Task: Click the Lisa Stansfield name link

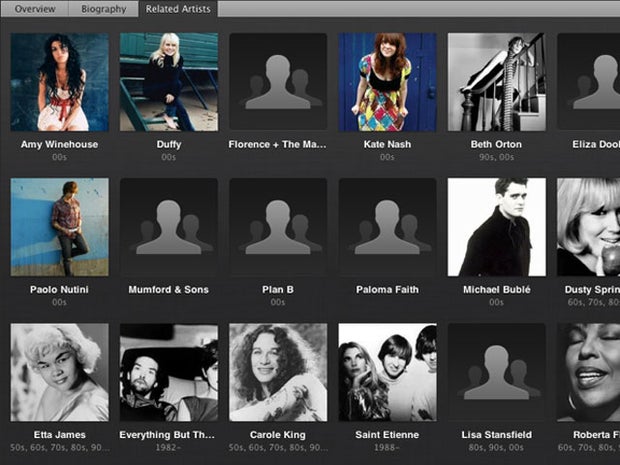Action: [497, 435]
